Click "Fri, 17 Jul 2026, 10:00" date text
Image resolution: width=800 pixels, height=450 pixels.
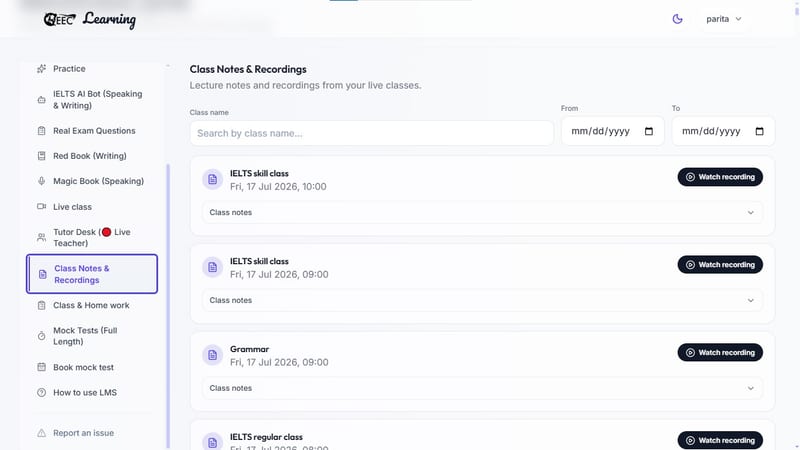pos(278,187)
